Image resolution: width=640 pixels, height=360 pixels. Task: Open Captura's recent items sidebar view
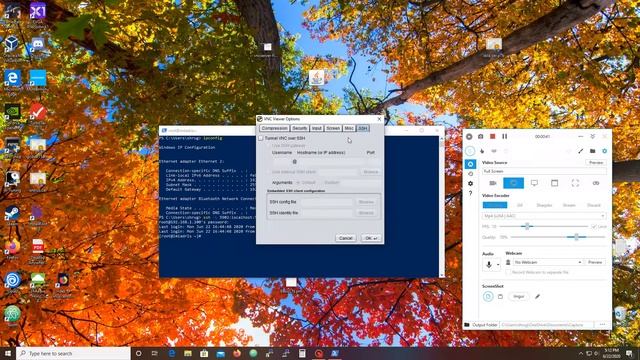tap(470, 174)
